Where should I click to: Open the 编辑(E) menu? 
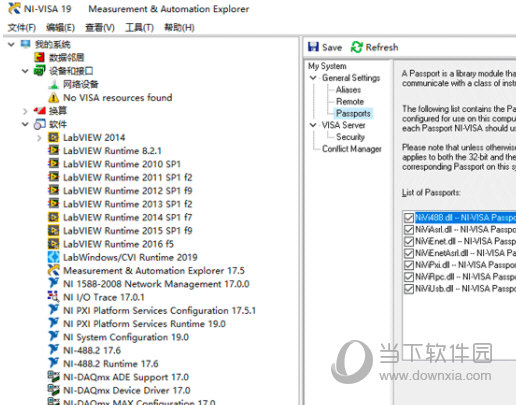click(60, 27)
